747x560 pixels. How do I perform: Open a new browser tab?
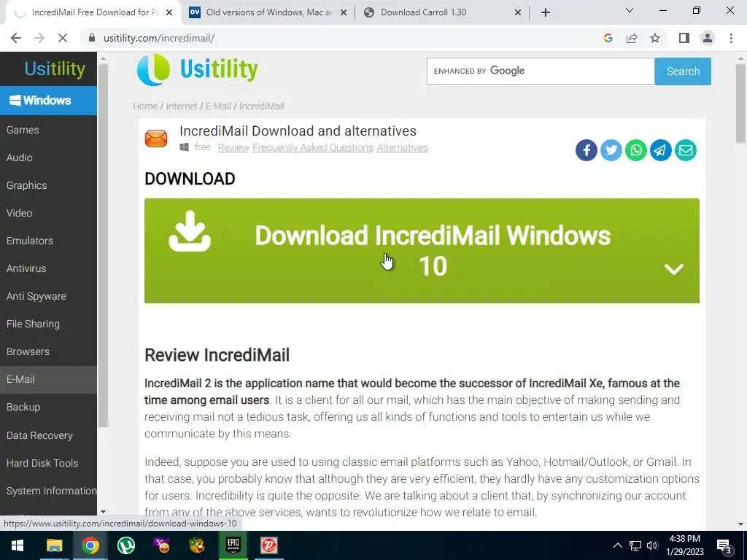(x=546, y=13)
